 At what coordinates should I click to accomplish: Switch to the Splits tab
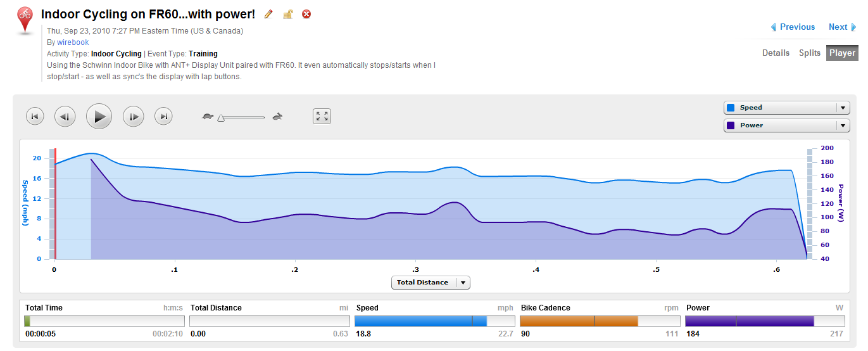pos(810,53)
